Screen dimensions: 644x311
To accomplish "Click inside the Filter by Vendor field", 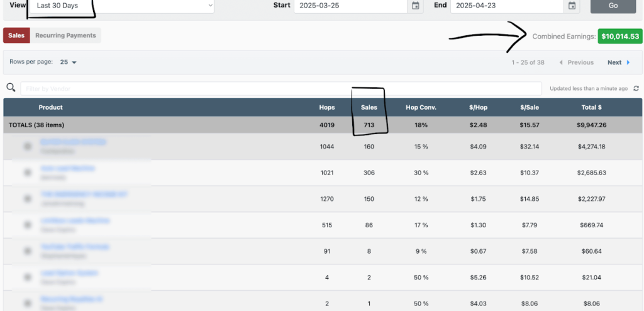I will pyautogui.click(x=280, y=89).
